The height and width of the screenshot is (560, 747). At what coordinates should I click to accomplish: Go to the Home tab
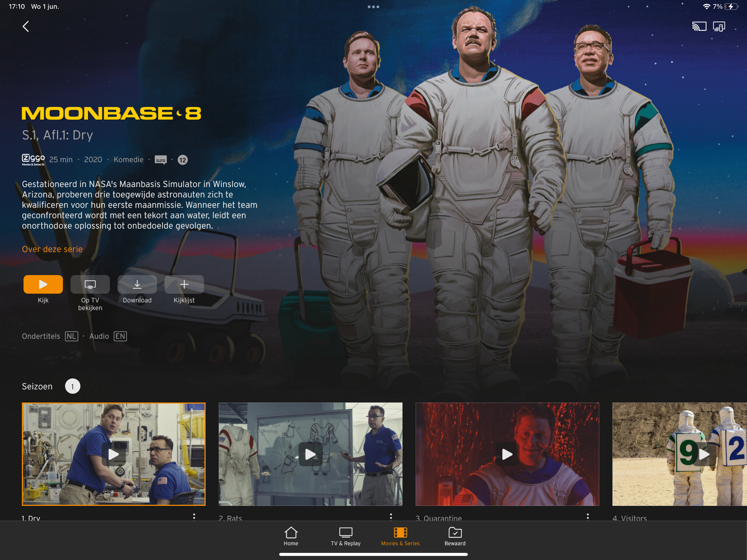[291, 536]
